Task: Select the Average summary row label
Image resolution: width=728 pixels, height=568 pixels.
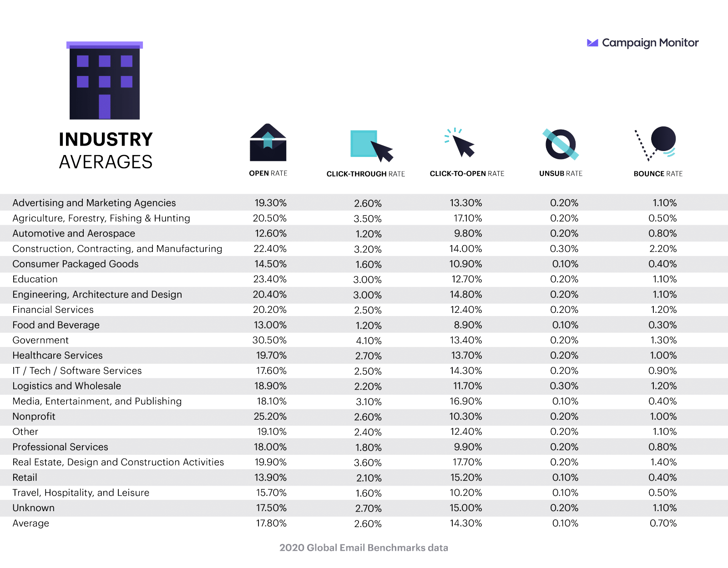Action: pos(30,523)
